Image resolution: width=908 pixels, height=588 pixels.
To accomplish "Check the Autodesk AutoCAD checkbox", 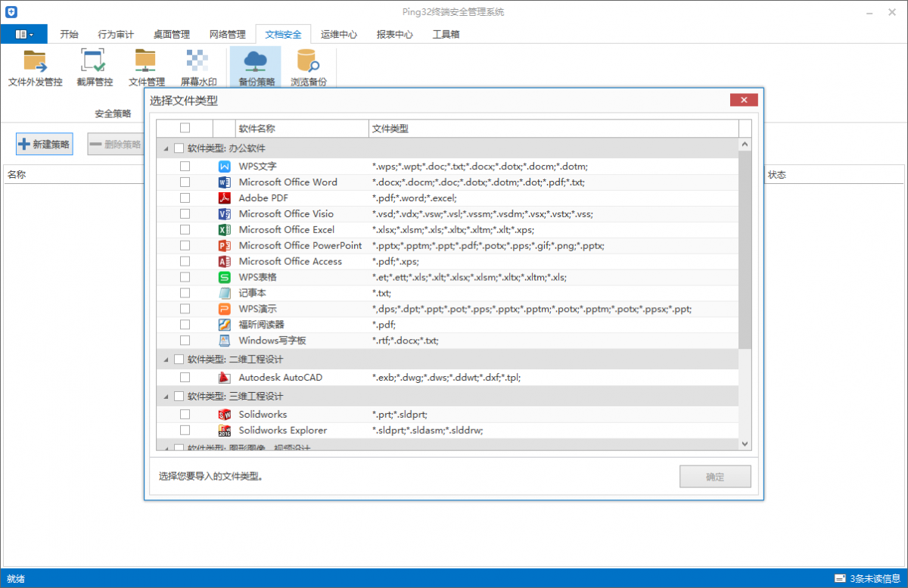I will coord(185,378).
